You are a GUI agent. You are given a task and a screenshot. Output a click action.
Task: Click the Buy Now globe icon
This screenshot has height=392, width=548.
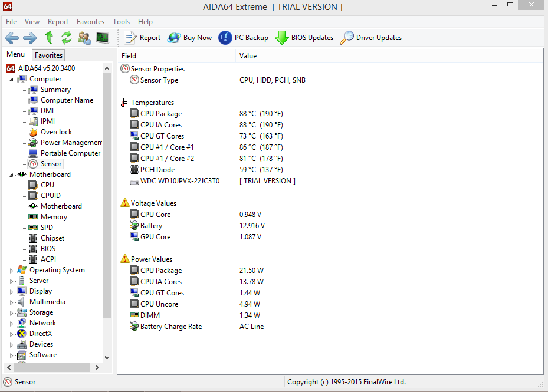click(173, 38)
